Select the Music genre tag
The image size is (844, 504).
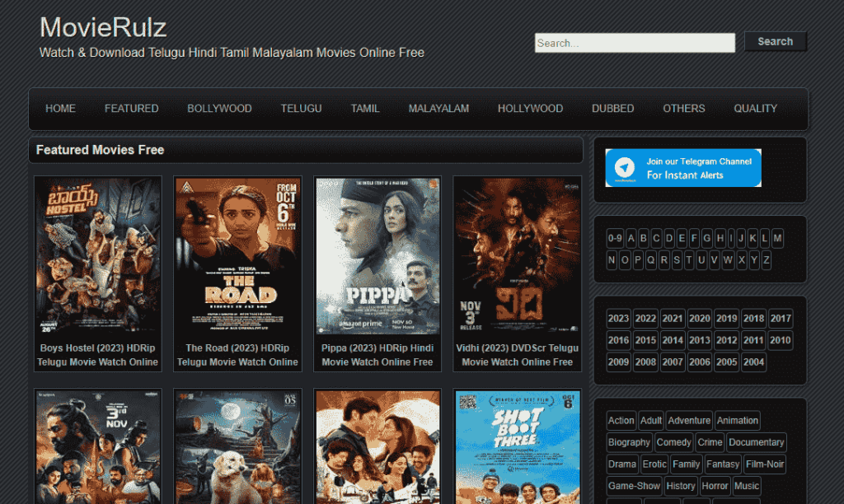click(x=747, y=486)
